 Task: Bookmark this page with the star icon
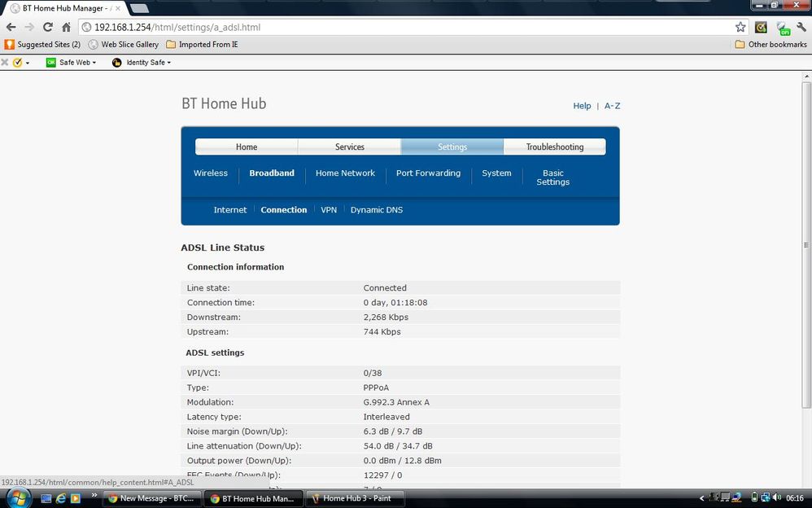(x=740, y=27)
